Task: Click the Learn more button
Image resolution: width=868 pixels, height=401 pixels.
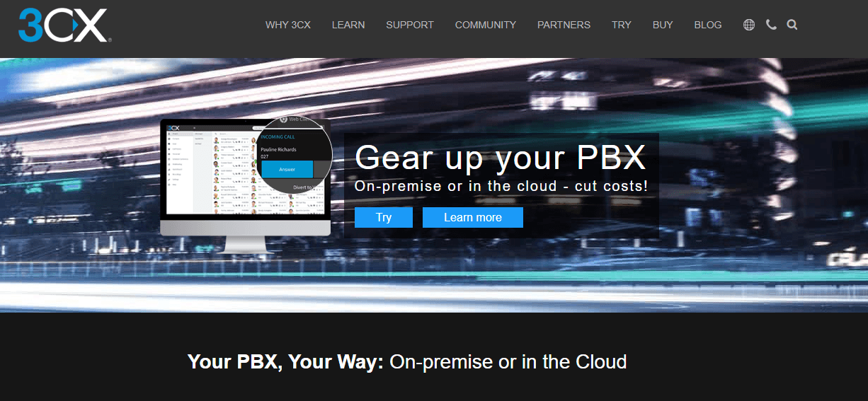Action: click(x=473, y=218)
